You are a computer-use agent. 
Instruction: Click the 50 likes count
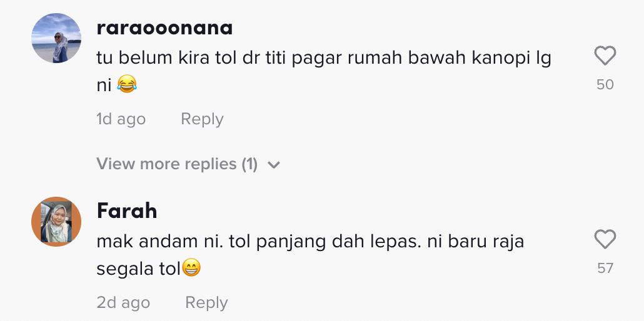(x=605, y=84)
